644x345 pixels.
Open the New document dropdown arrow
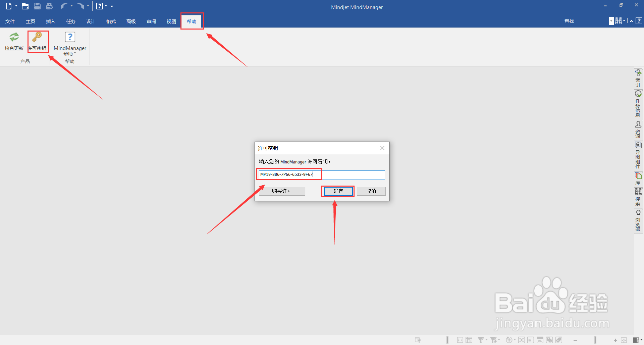(x=16, y=6)
